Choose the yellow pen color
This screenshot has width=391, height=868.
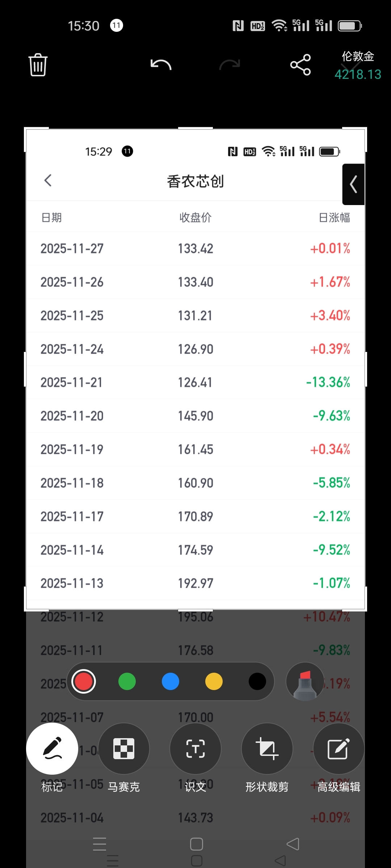(214, 682)
